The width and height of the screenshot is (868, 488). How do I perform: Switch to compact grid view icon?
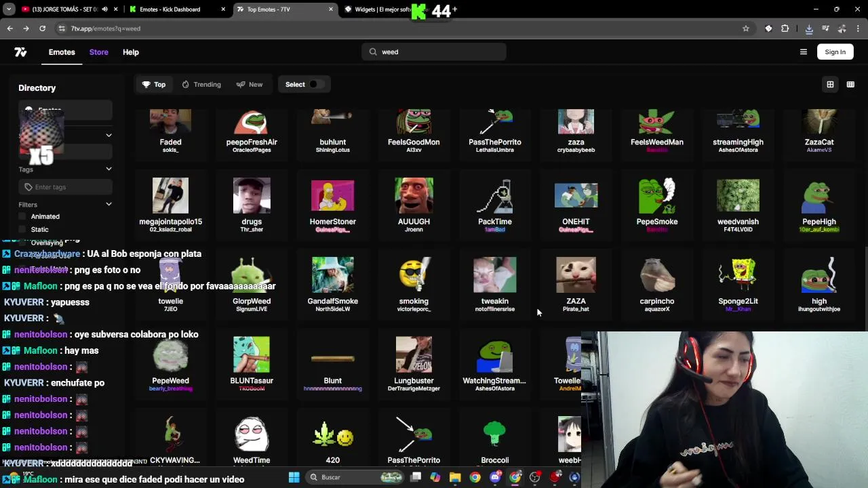pos(850,85)
